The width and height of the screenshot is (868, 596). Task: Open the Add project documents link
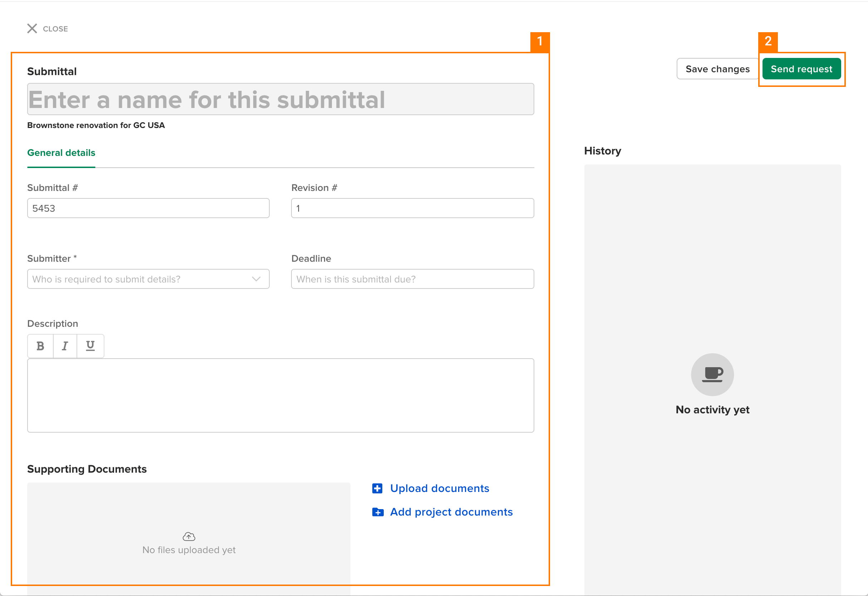point(451,512)
